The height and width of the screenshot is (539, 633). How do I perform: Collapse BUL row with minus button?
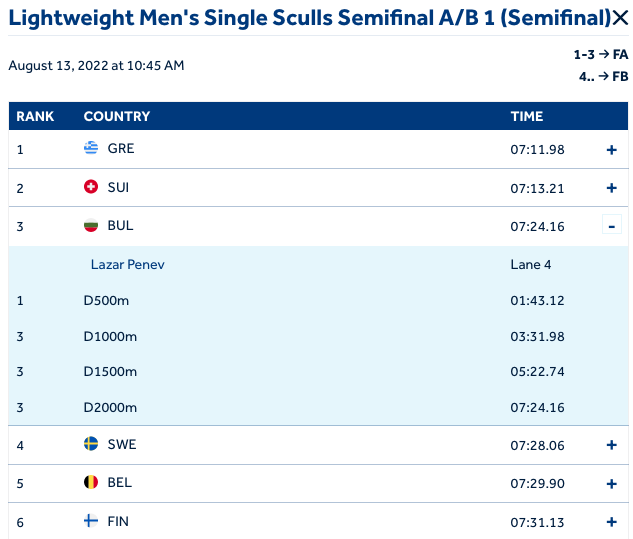pyautogui.click(x=612, y=226)
